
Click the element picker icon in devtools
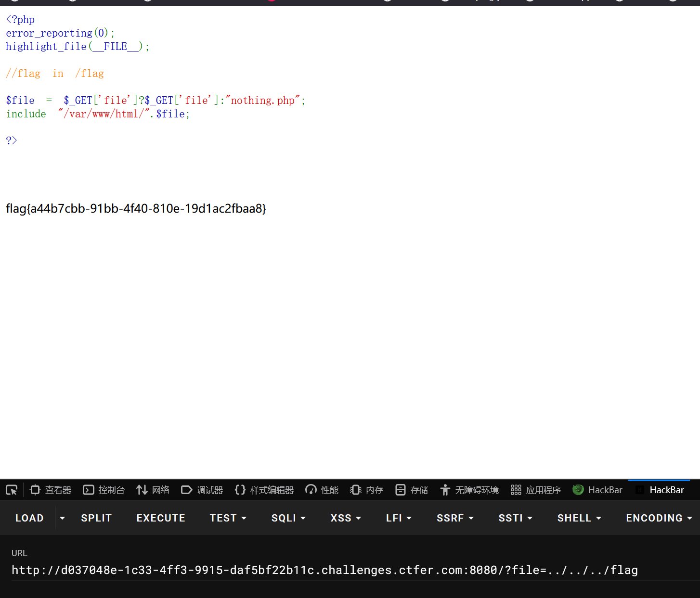(12, 490)
